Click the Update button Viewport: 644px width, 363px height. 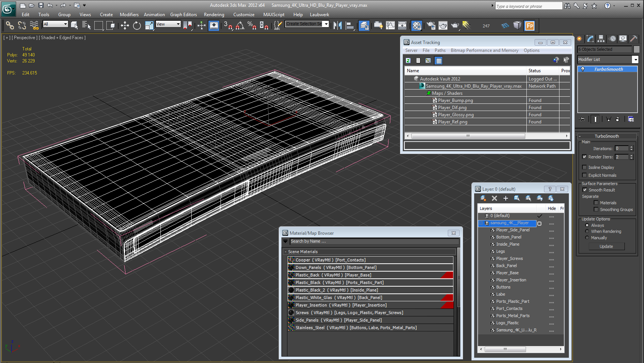[x=606, y=246]
